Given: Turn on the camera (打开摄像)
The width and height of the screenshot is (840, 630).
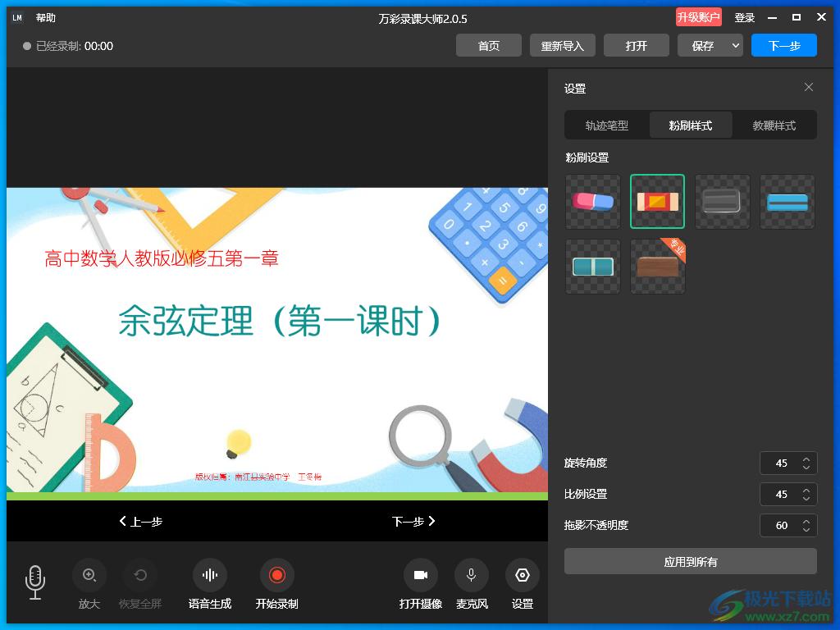Looking at the screenshot, I should pyautogui.click(x=421, y=575).
